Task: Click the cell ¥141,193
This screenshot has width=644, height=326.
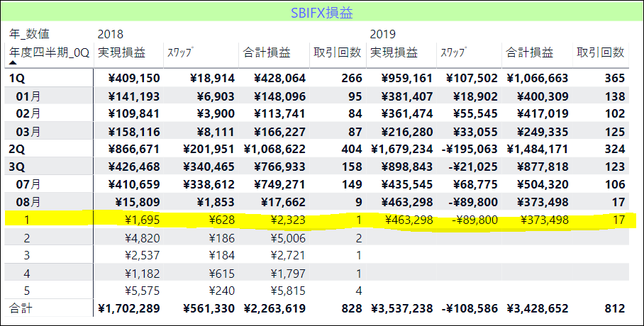Action: pos(134,96)
